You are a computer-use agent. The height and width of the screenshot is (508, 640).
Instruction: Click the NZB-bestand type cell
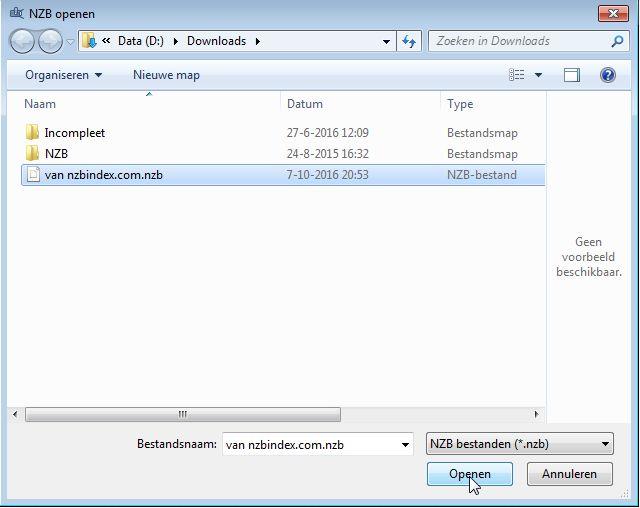[482, 175]
